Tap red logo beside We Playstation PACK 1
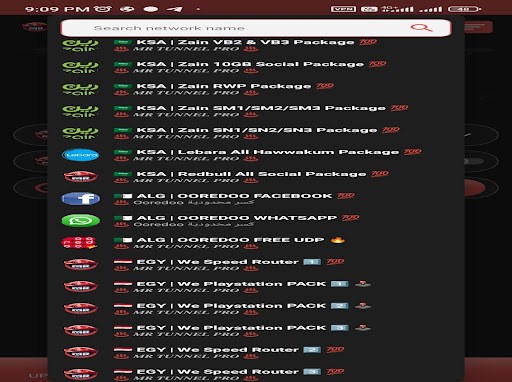 80,287
